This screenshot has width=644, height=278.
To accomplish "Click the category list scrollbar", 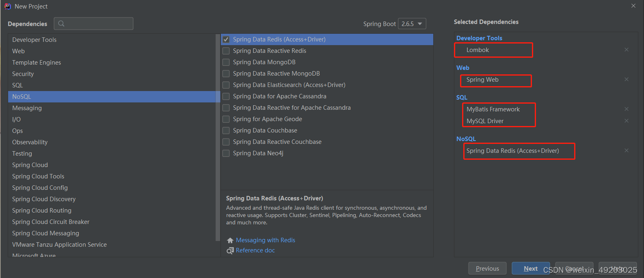I will tap(218, 137).
